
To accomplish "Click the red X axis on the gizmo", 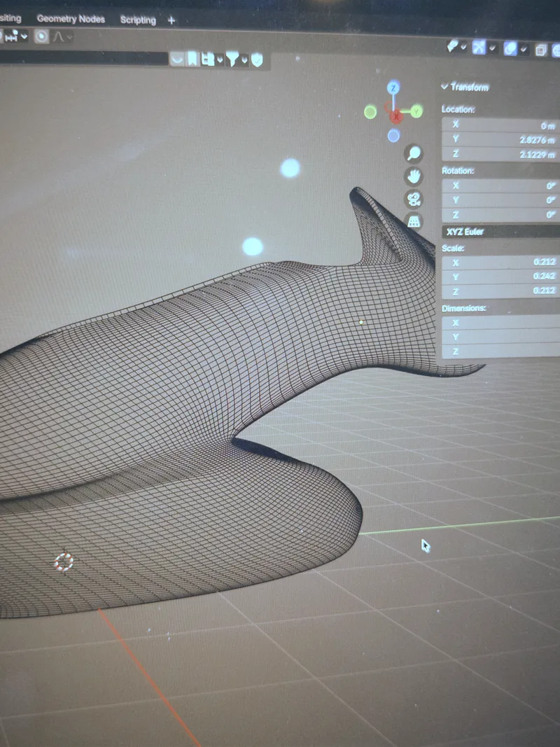I will tap(396, 116).
